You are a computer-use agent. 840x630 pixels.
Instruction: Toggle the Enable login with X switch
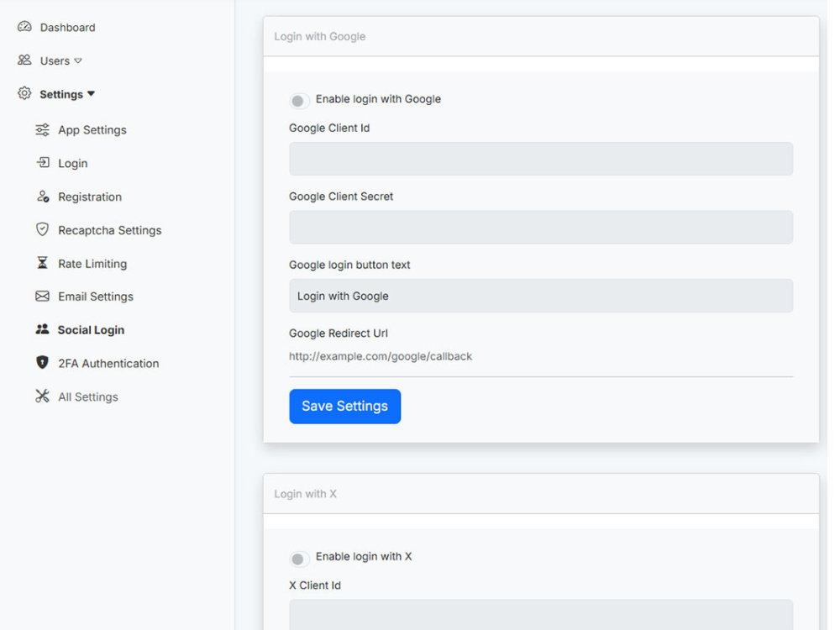(x=300, y=559)
